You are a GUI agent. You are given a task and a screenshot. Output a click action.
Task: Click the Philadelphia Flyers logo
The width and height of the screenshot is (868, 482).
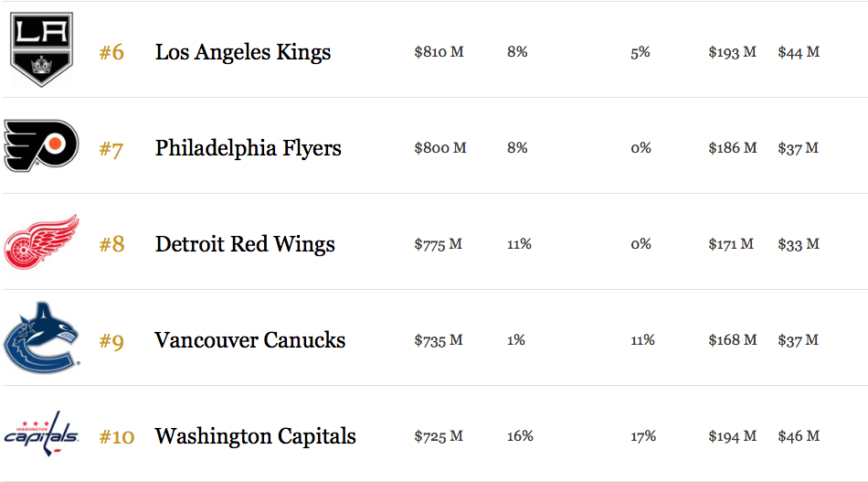(x=41, y=145)
